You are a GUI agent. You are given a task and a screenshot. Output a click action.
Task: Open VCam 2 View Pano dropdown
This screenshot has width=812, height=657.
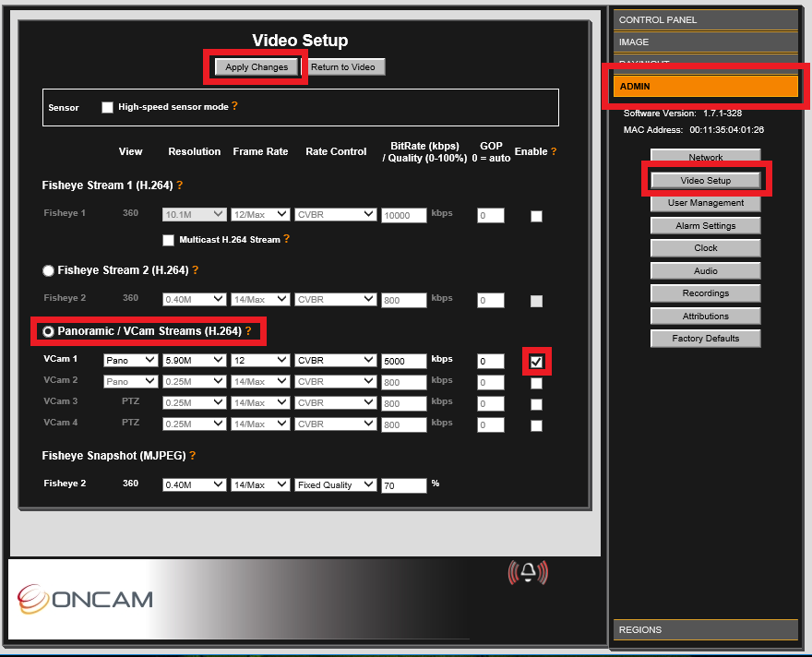[130, 382]
